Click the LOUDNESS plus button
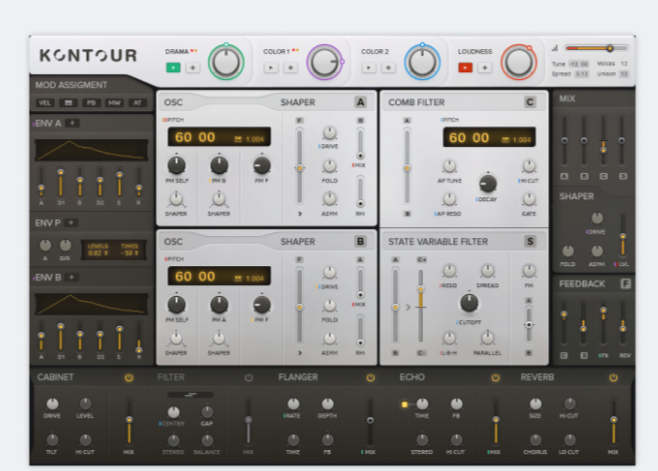The image size is (658, 471). (x=485, y=68)
